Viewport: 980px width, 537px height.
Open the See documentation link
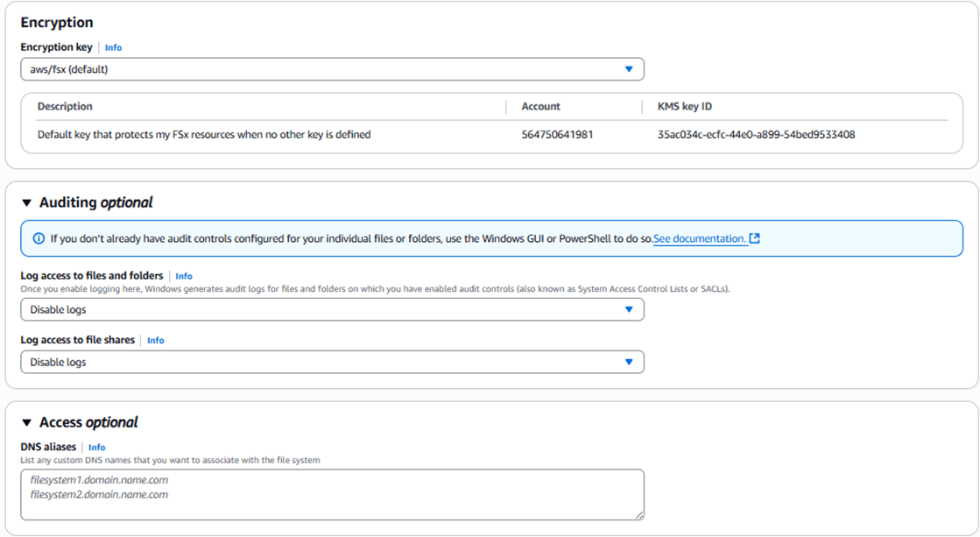(700, 238)
